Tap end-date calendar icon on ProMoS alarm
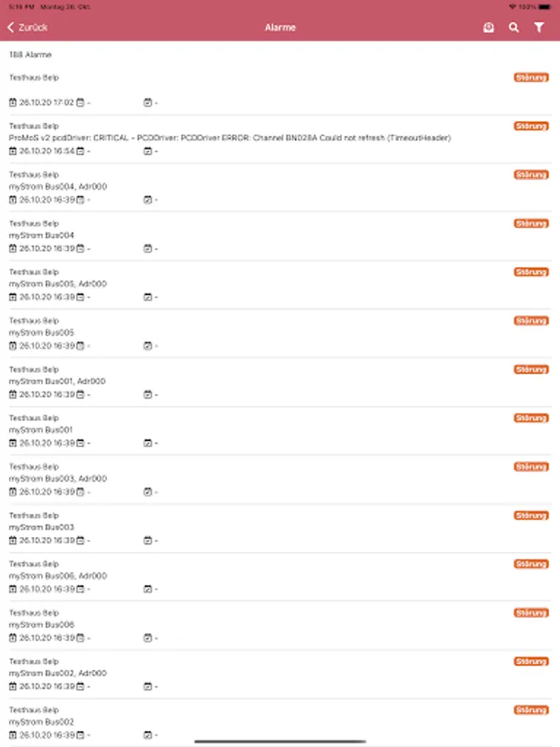This screenshot has height=747, width=560. [80, 151]
